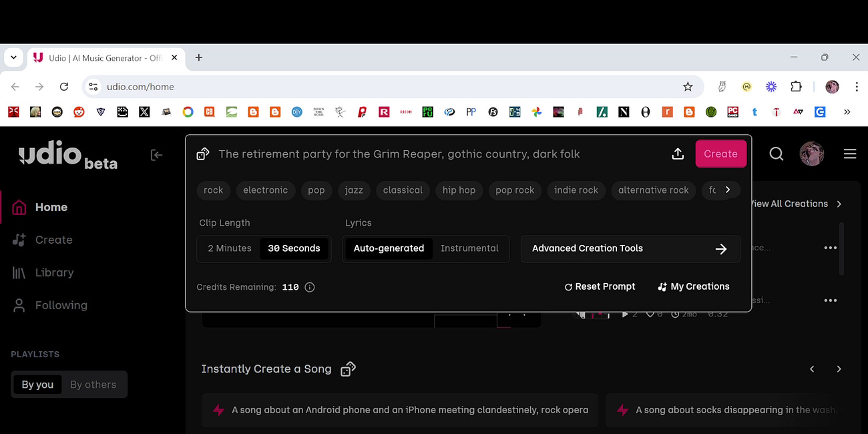
Task: Open the PP bookmark icon
Action: [x=471, y=112]
